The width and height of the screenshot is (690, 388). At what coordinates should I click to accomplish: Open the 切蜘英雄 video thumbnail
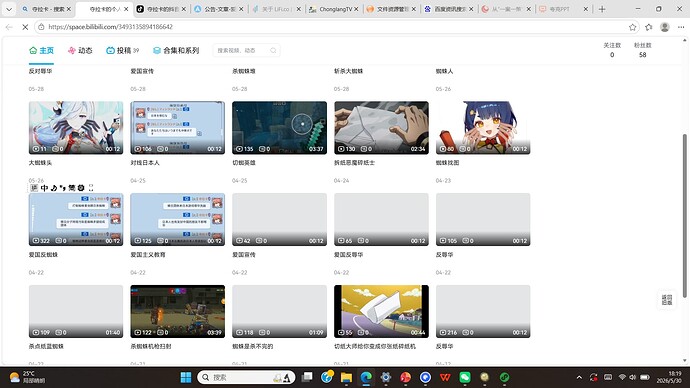click(x=279, y=128)
